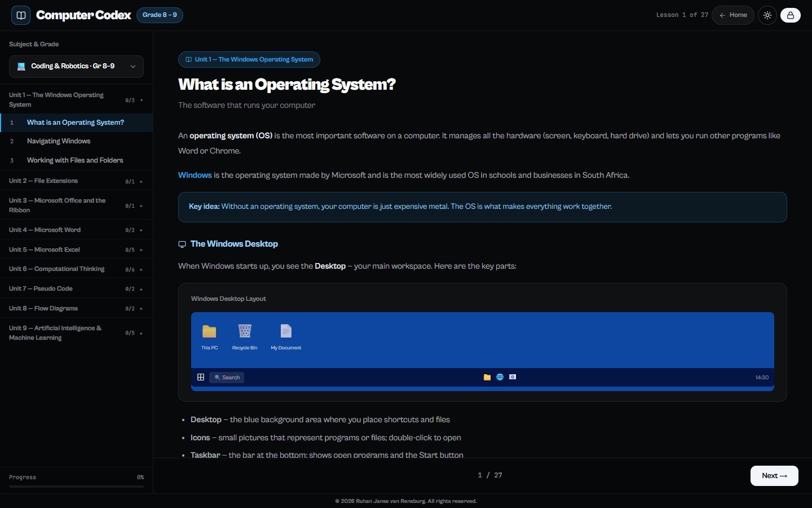Follow the blue Windows link in the text

pos(195,175)
